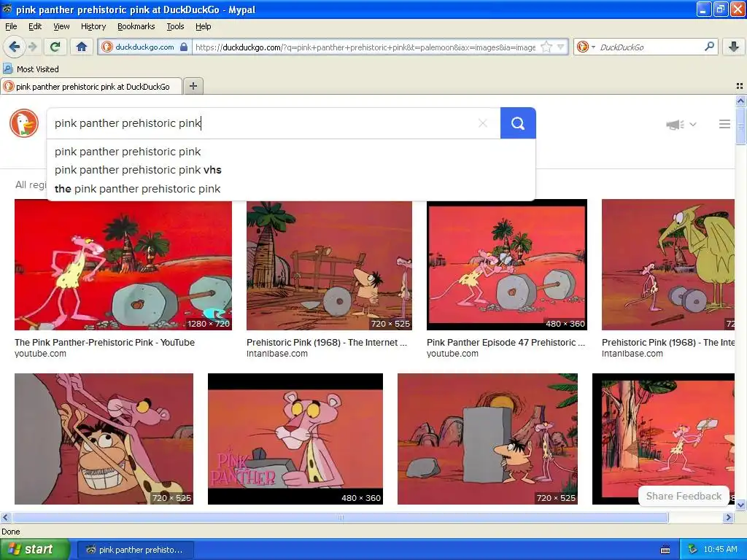Click the system tray clock 10:45 AM
This screenshot has width=747, height=560.
tap(720, 550)
